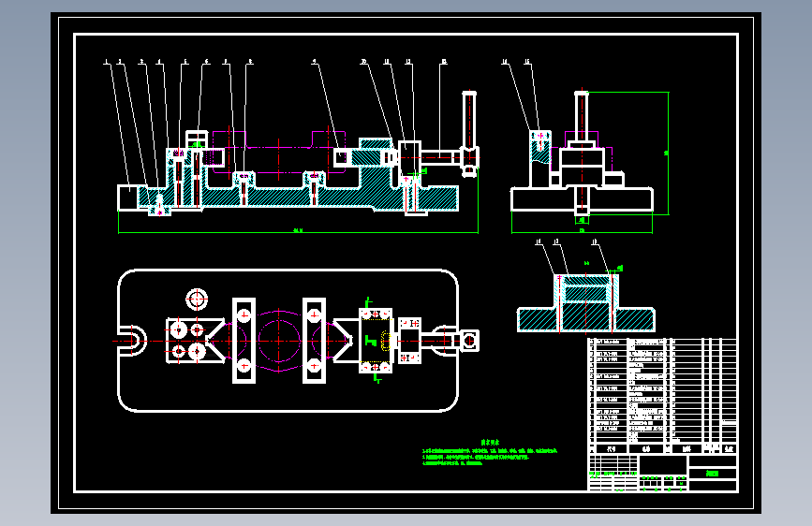The height and width of the screenshot is (526, 812).
Task: Click the first line of green technical notes
Action: (490, 451)
